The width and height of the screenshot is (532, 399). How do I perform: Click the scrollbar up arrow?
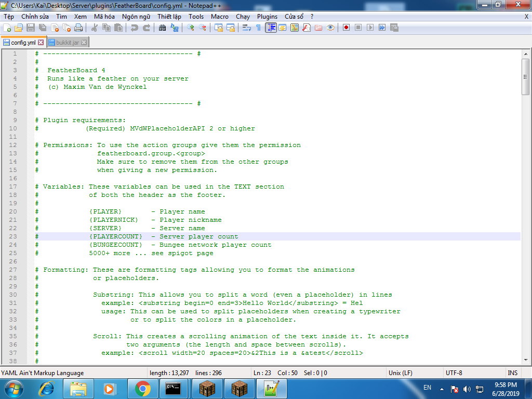[525, 54]
